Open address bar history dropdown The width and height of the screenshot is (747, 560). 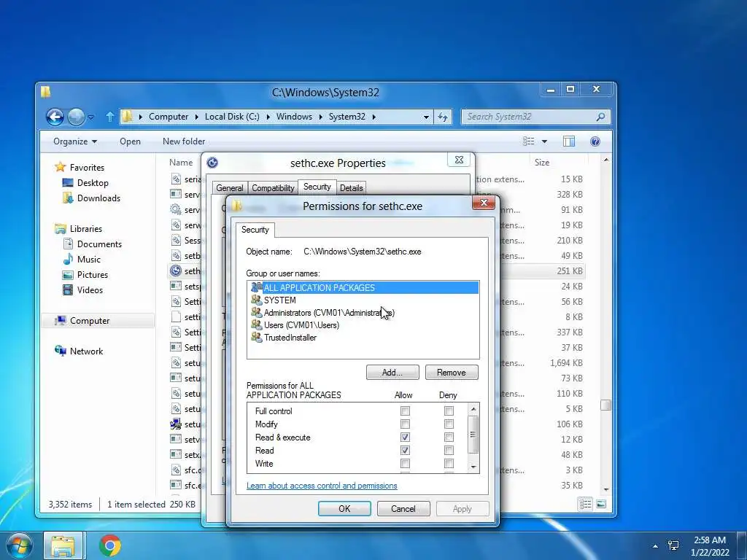click(426, 117)
